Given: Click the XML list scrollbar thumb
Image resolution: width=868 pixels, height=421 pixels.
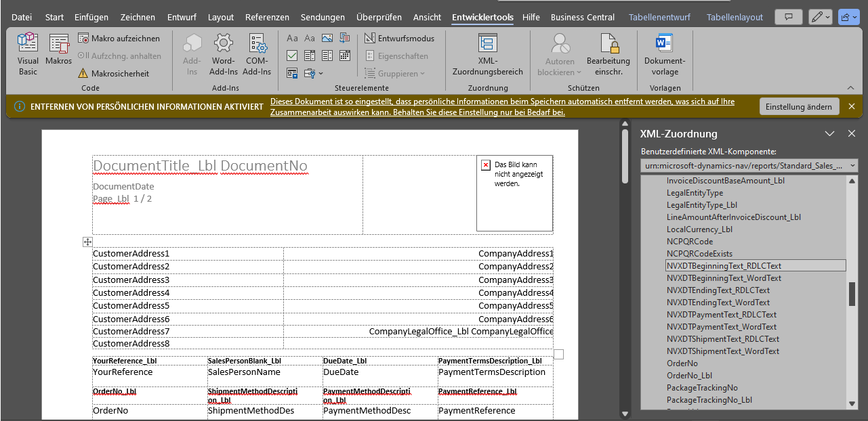Looking at the screenshot, I should 852,294.
